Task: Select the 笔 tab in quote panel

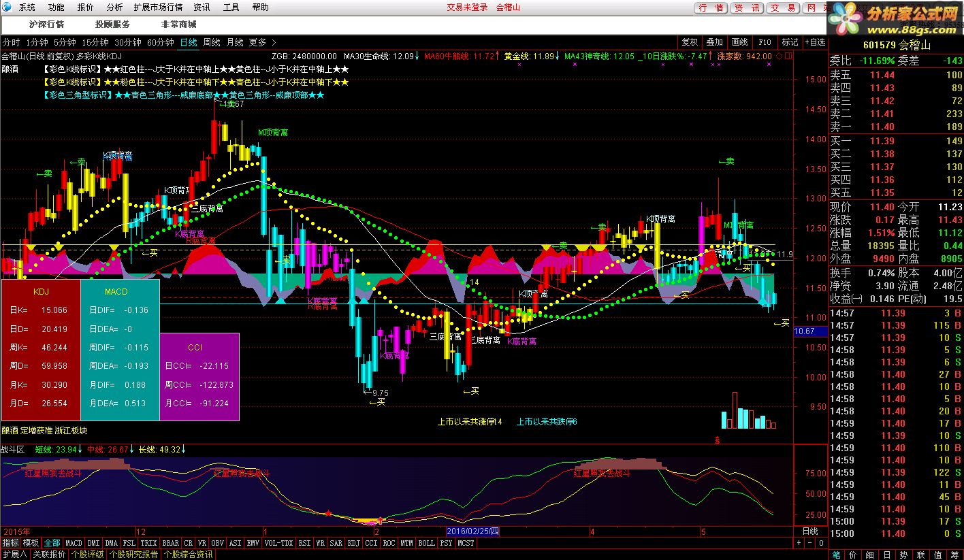Action: [x=836, y=555]
